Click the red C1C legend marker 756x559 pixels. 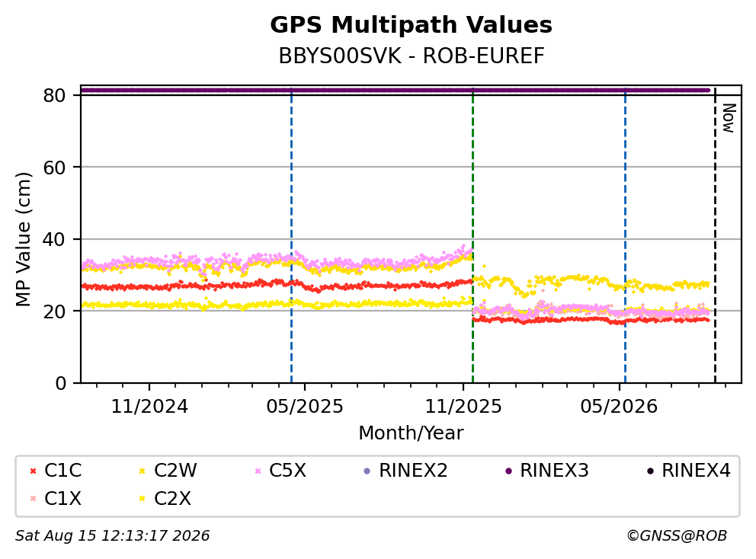(34, 471)
